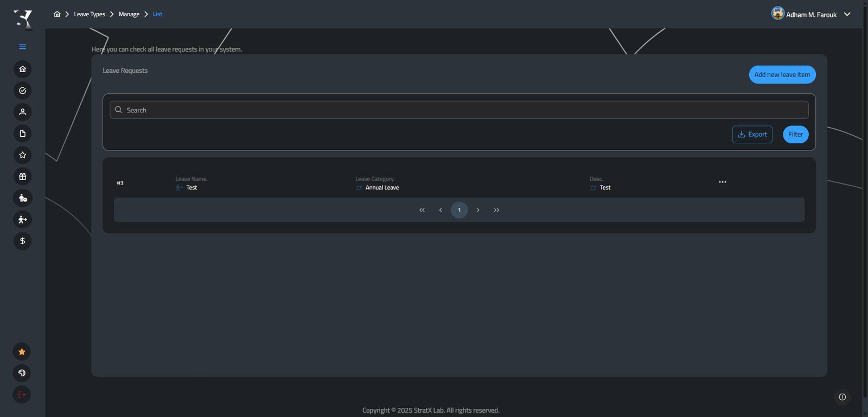
Task: Click the Desc. value Test
Action: pyautogui.click(x=605, y=188)
